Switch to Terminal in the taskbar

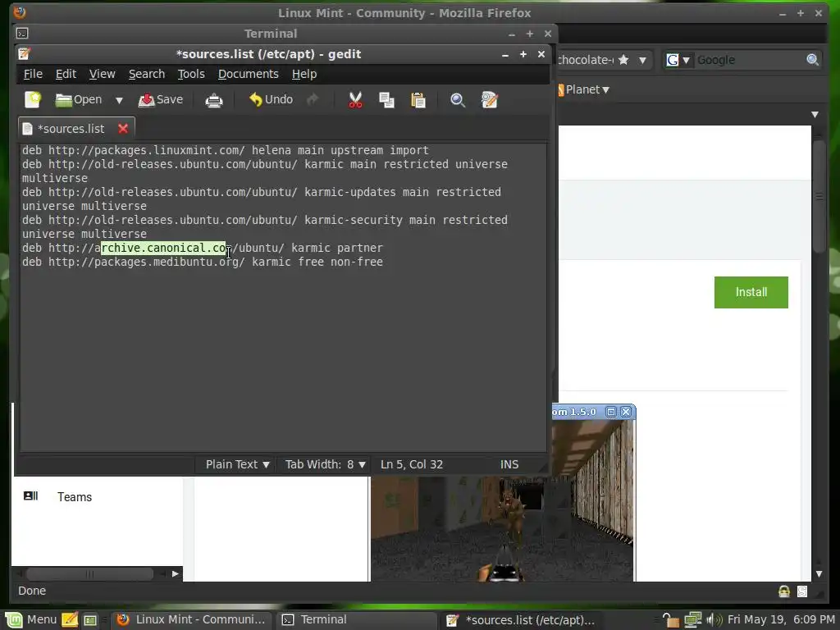pyautogui.click(x=356, y=620)
